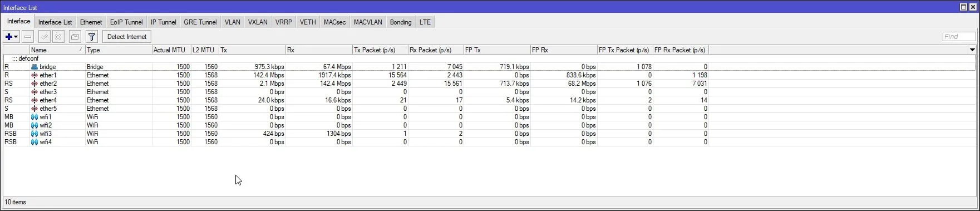The width and height of the screenshot is (980, 211).
Task: Sort by the Tx column header
Action: coord(252,50)
